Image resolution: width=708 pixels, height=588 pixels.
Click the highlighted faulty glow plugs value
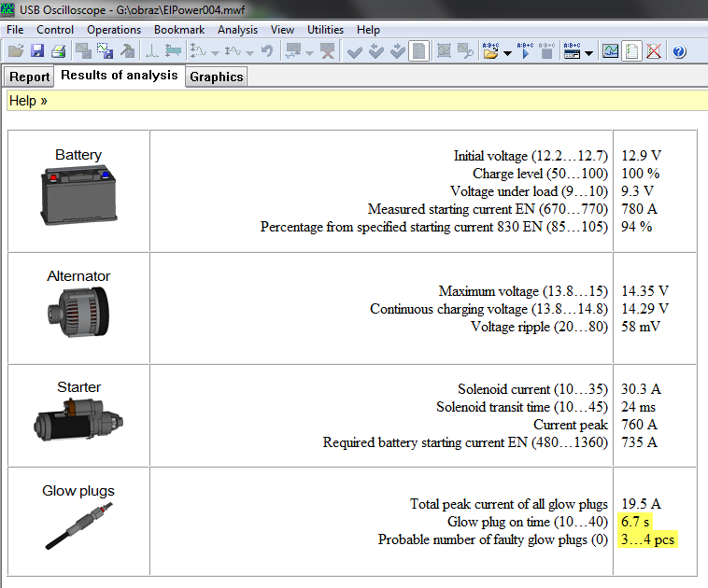tap(647, 539)
